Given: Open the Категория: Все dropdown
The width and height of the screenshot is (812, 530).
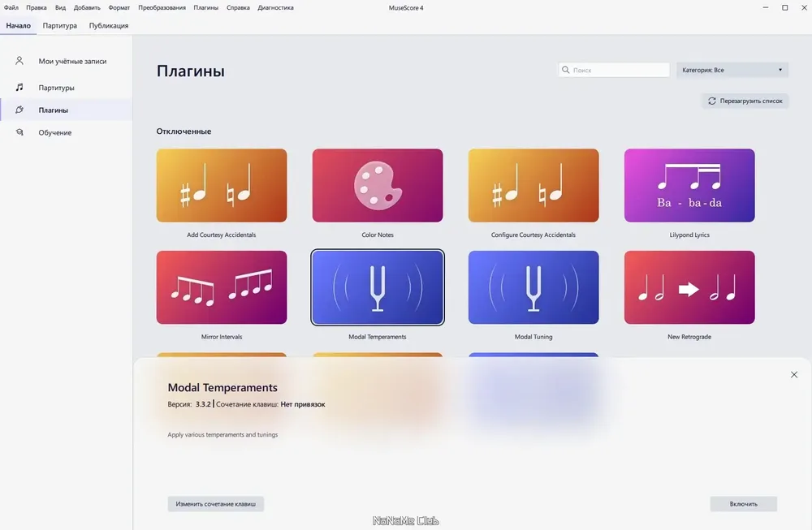Looking at the screenshot, I should [732, 70].
